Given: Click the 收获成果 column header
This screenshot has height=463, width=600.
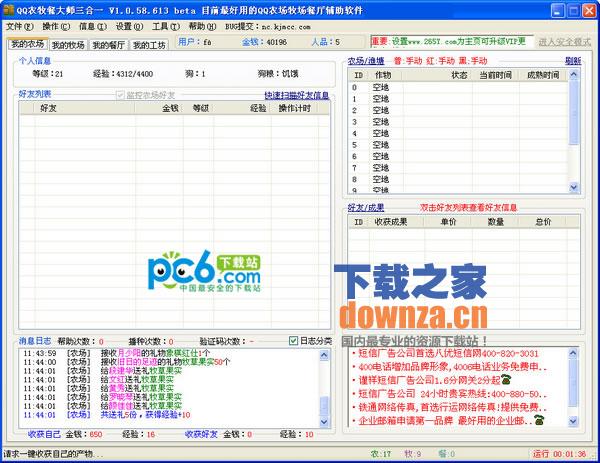Looking at the screenshot, I should 396,222.
